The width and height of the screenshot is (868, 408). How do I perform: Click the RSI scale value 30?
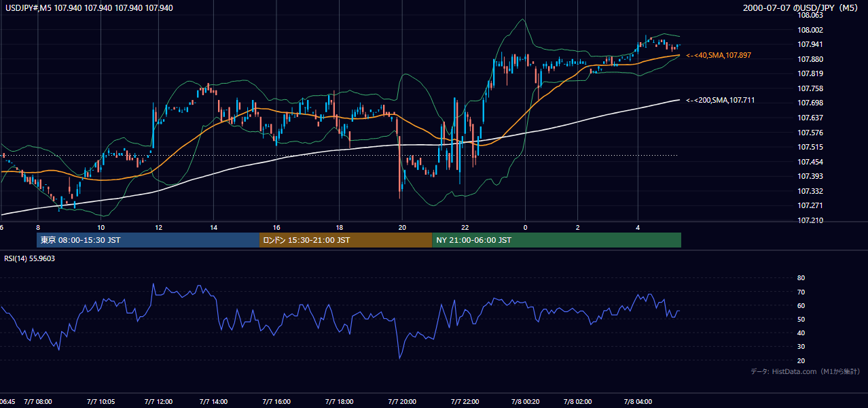coord(801,347)
